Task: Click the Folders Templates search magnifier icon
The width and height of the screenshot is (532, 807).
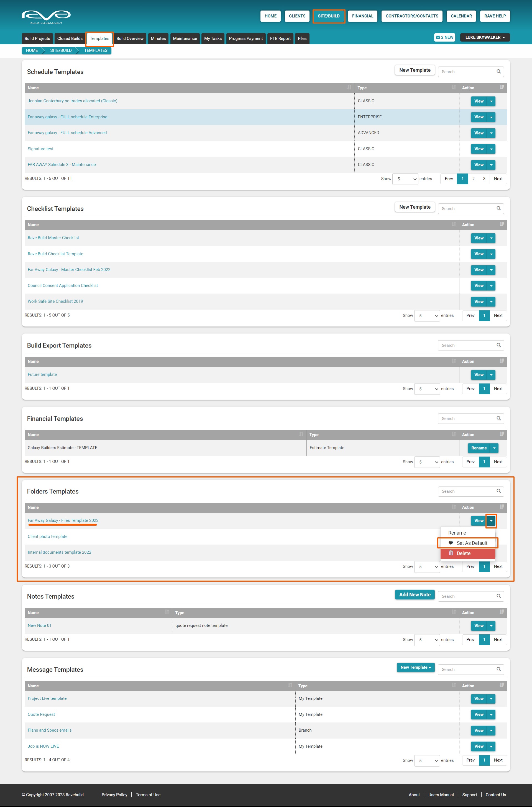Action: click(498, 491)
